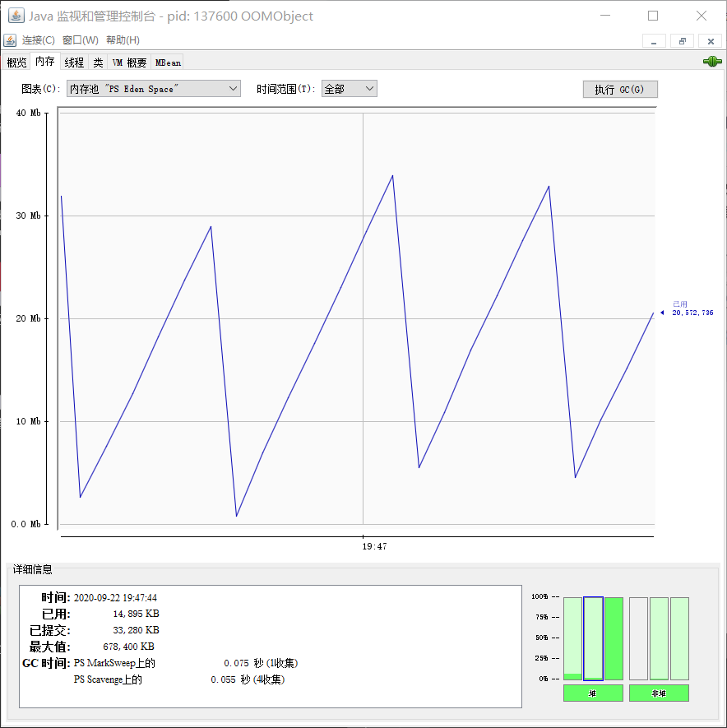Viewport: 727px width, 728px height.
Task: Click the Java icon in the title bar
Action: (16, 16)
